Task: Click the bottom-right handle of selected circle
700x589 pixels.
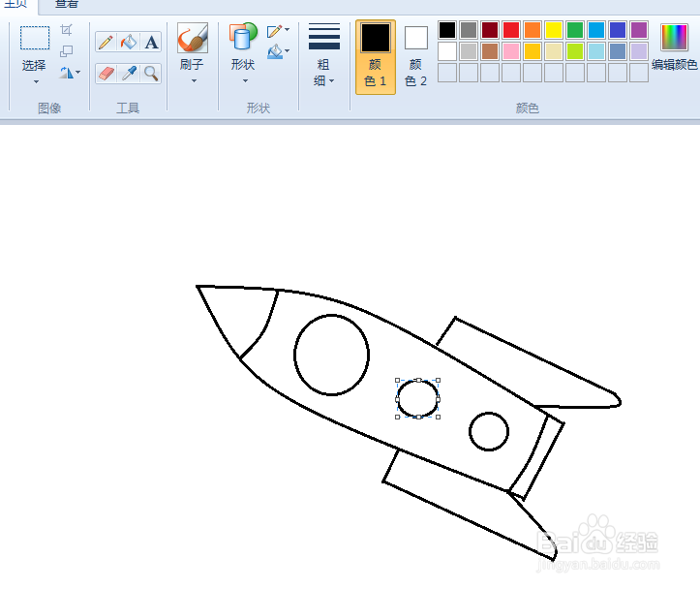Action: (x=438, y=417)
